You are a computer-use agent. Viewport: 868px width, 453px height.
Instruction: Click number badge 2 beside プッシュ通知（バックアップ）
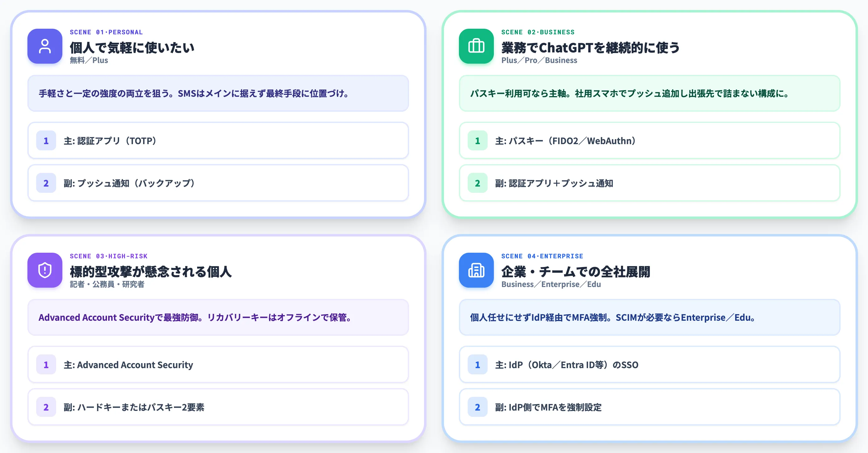[x=46, y=183]
